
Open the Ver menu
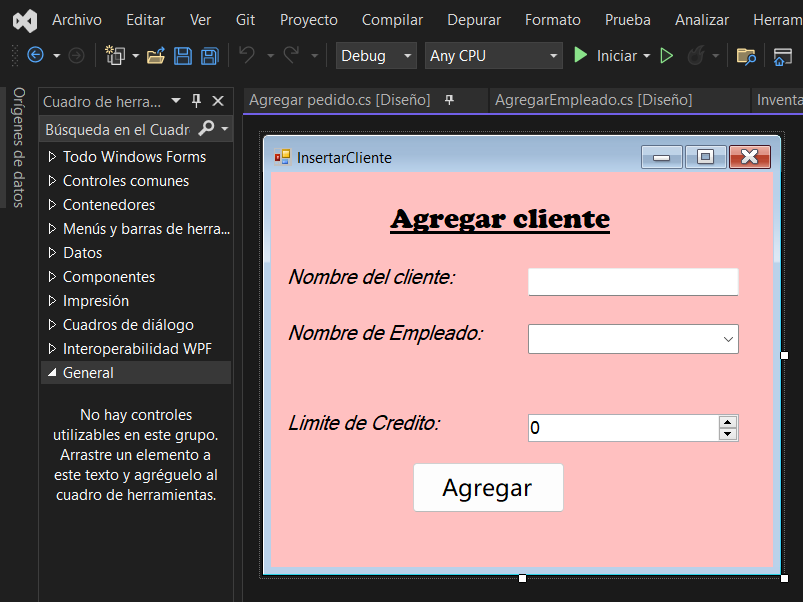point(200,20)
